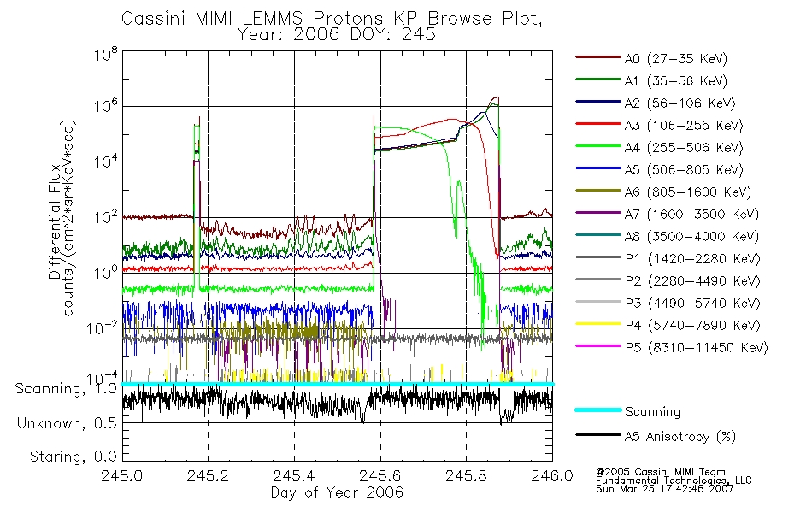Click the navy A2 legend line swatch
Screen dimensions: 812x513
(x=598, y=102)
